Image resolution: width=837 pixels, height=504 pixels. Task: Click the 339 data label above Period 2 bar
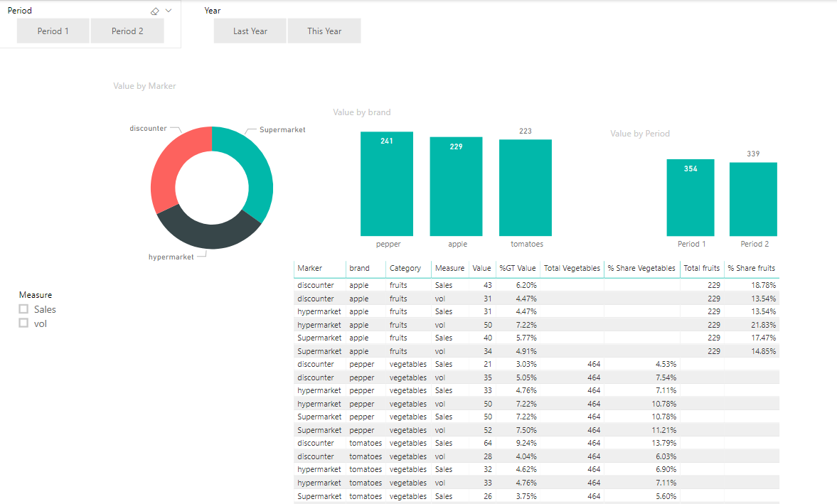coord(753,154)
